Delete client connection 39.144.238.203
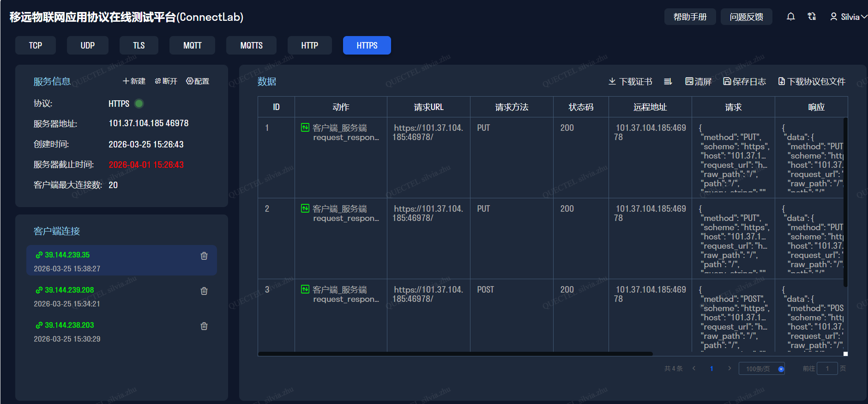The width and height of the screenshot is (868, 404). [x=204, y=326]
